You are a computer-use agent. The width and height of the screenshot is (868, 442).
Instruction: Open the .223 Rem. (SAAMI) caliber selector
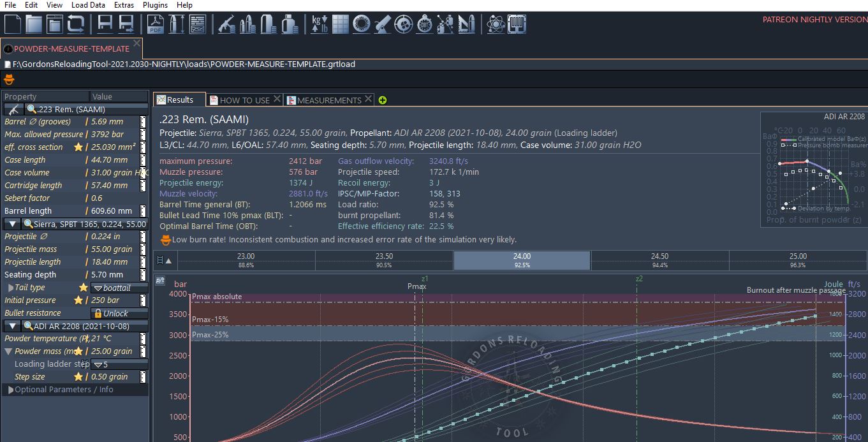86,109
